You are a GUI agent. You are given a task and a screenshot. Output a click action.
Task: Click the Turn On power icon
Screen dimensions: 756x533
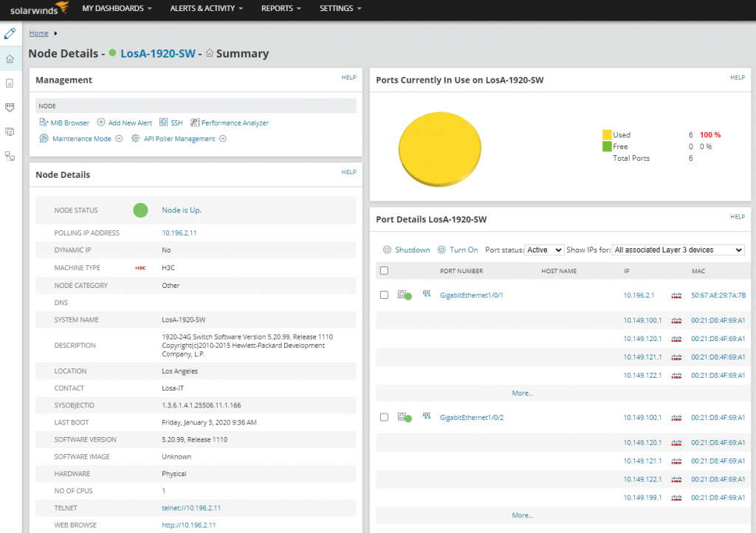point(441,250)
